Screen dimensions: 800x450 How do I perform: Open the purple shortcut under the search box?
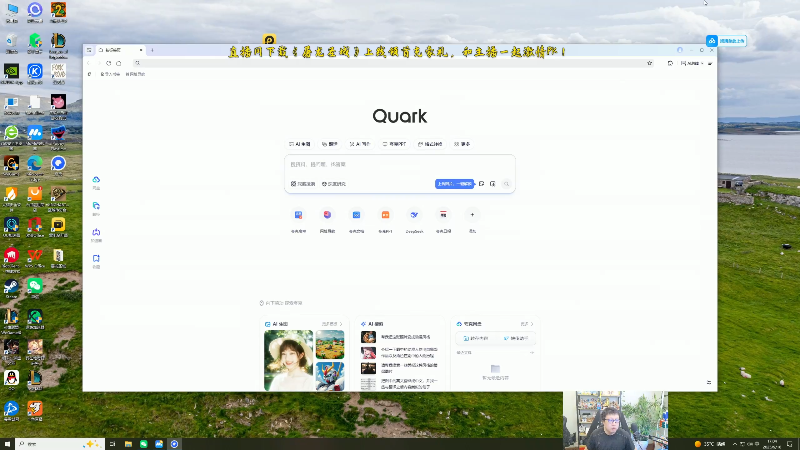click(x=328, y=215)
